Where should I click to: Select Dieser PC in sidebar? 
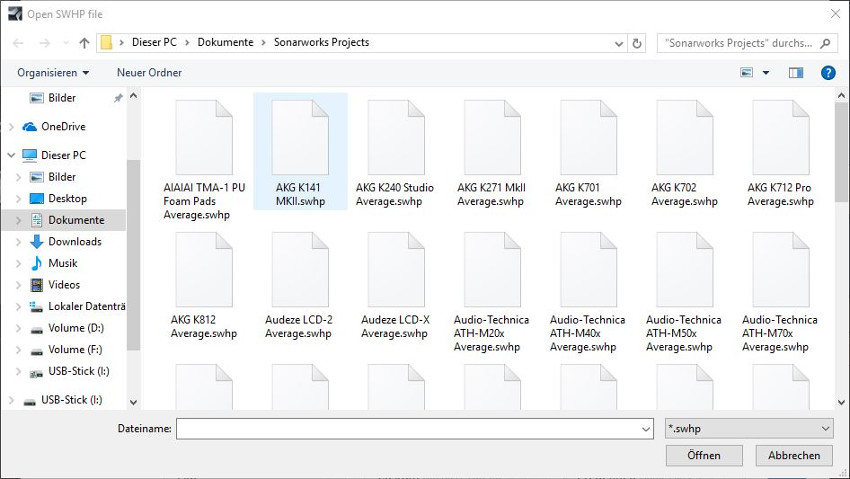63,156
